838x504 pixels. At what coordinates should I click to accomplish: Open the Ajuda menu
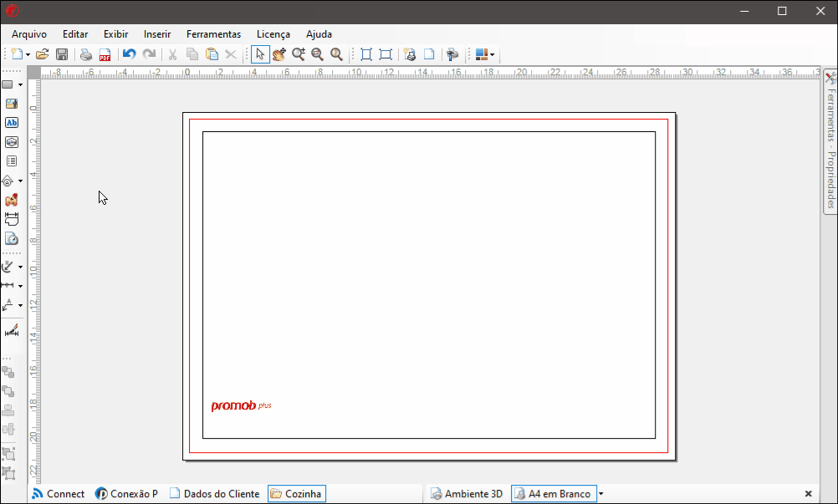319,34
